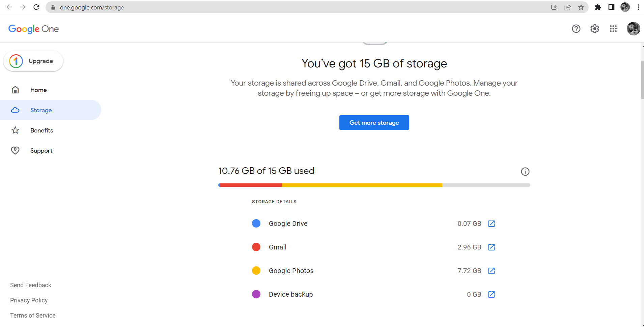Viewport: 644px width, 327px height.
Task: Open the Google apps grid
Action: 613,29
